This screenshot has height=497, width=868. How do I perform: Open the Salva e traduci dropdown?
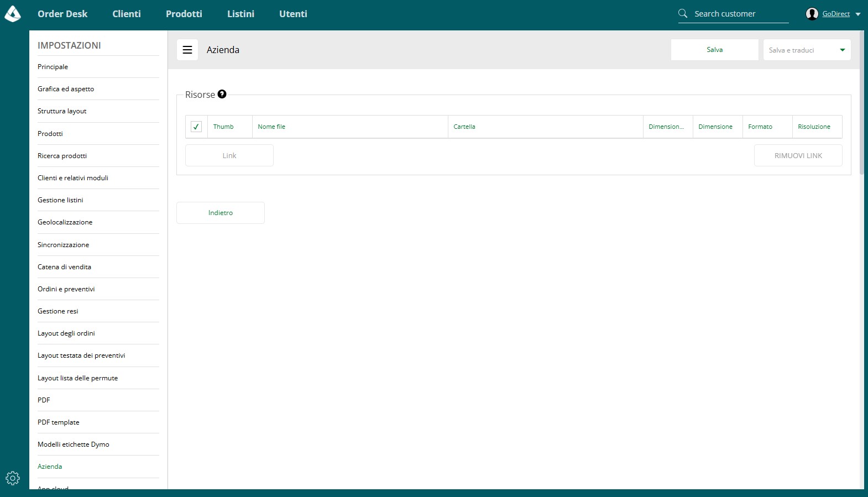pos(807,50)
